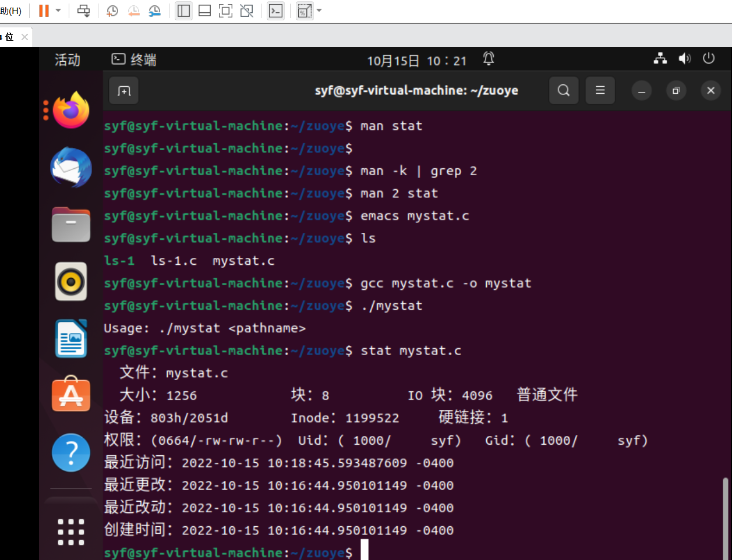Launch Thunderbird Mail from the dock
This screenshot has height=560, width=732.
tap(71, 168)
